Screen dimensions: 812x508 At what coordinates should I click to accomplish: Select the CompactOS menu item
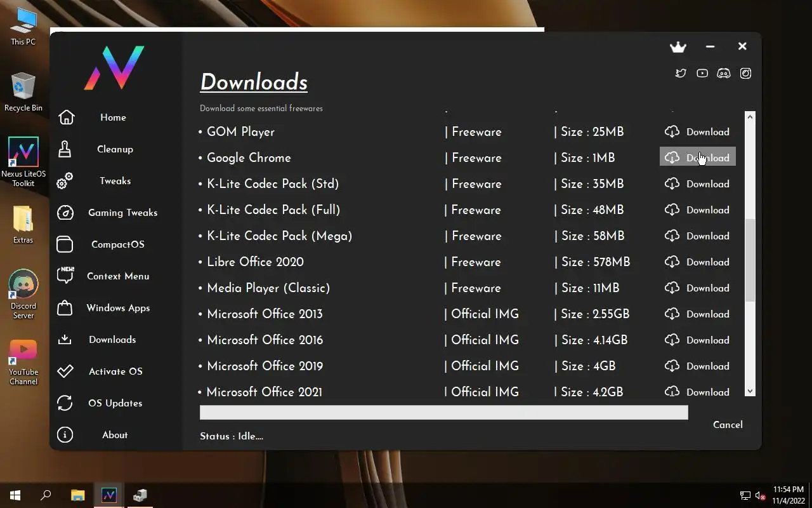click(117, 244)
